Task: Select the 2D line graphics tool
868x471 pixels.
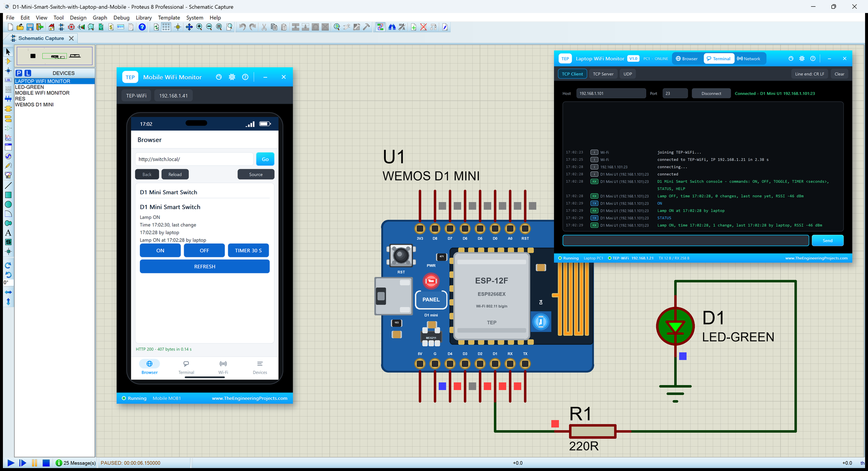Action: pos(8,186)
